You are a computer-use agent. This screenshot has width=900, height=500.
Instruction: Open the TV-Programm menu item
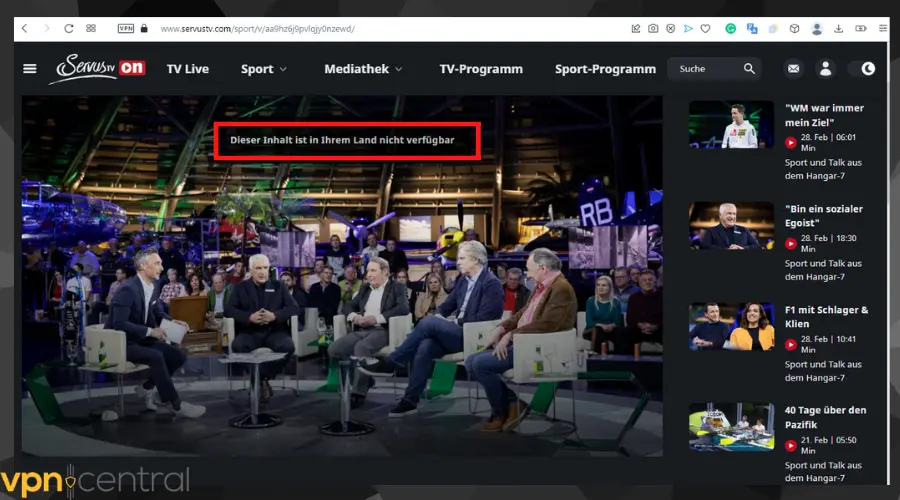tap(481, 69)
